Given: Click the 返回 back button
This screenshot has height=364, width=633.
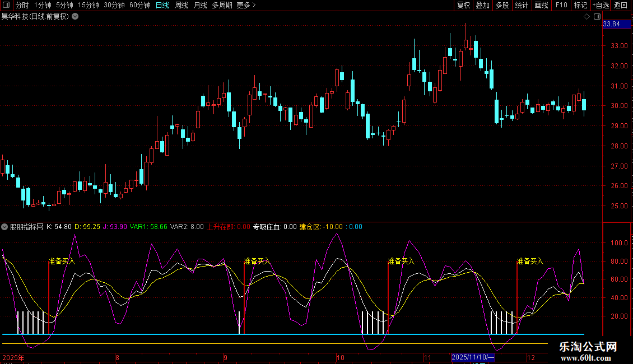Looking at the screenshot, I should click(621, 6).
